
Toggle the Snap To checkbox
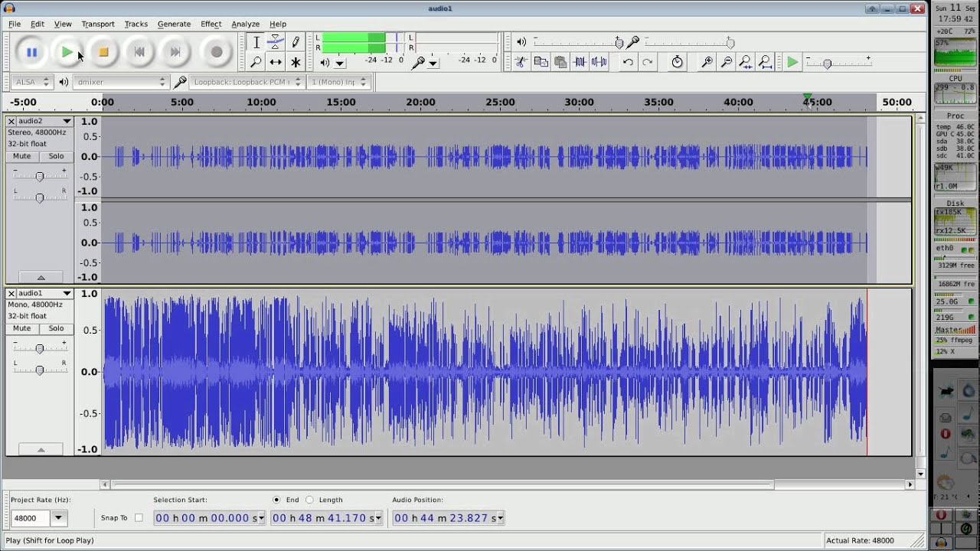pos(139,518)
